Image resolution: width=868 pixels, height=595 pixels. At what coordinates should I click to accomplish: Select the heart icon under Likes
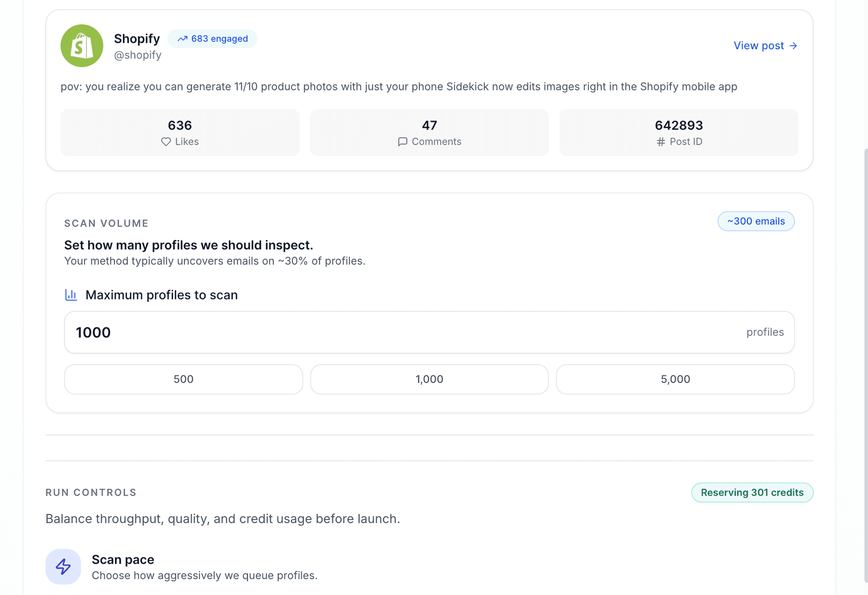tap(166, 141)
